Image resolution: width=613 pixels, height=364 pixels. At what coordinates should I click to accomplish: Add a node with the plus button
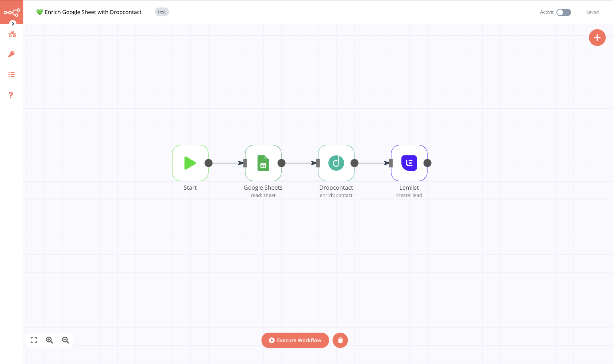pyautogui.click(x=597, y=38)
